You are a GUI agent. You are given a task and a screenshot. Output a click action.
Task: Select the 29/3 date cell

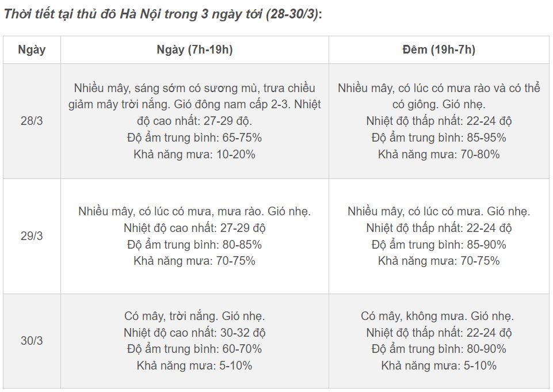(x=32, y=237)
